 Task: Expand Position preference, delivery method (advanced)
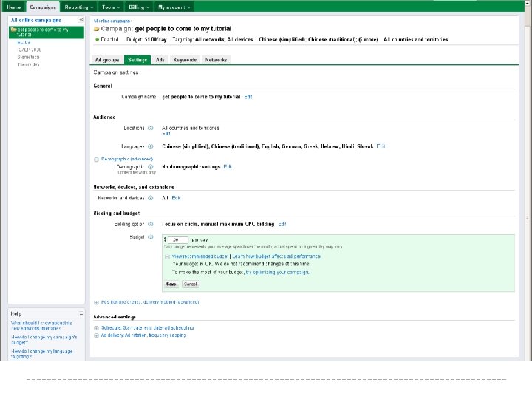95,302
